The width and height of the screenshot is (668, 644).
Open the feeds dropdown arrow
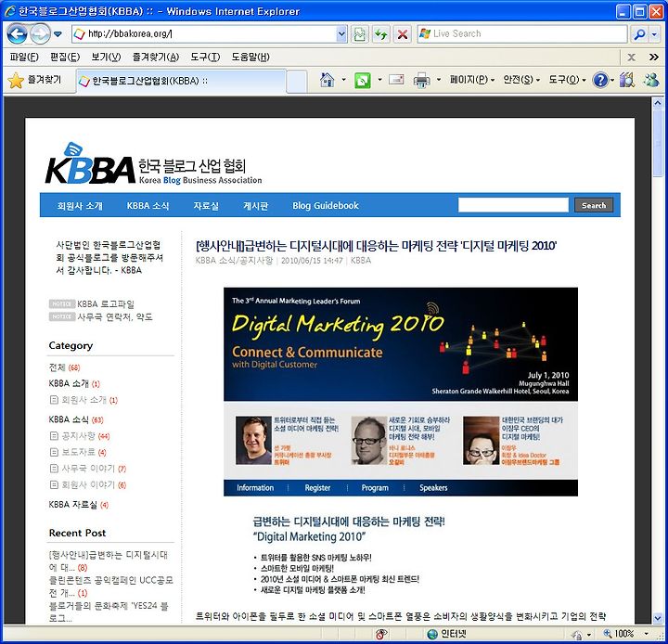[x=379, y=80]
